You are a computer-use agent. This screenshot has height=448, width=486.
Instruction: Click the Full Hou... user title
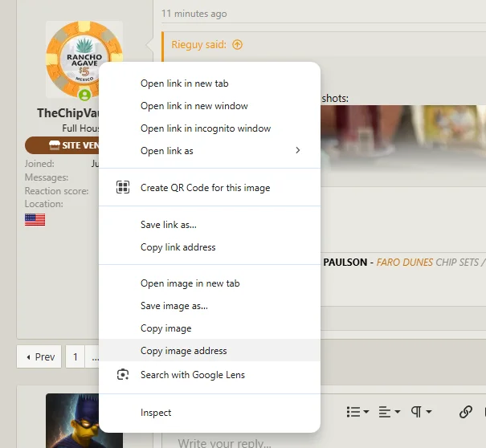(x=80, y=128)
